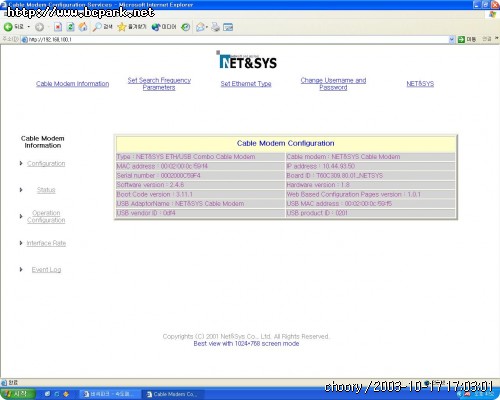Click the first quick launch icon on taskbar
The height and width of the screenshot is (400, 500).
click(x=47, y=394)
